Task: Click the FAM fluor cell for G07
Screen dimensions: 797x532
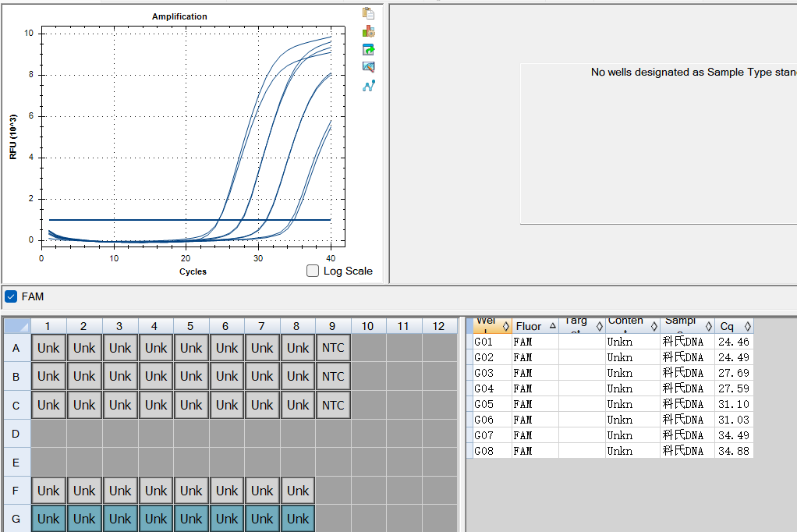Action: (x=535, y=435)
